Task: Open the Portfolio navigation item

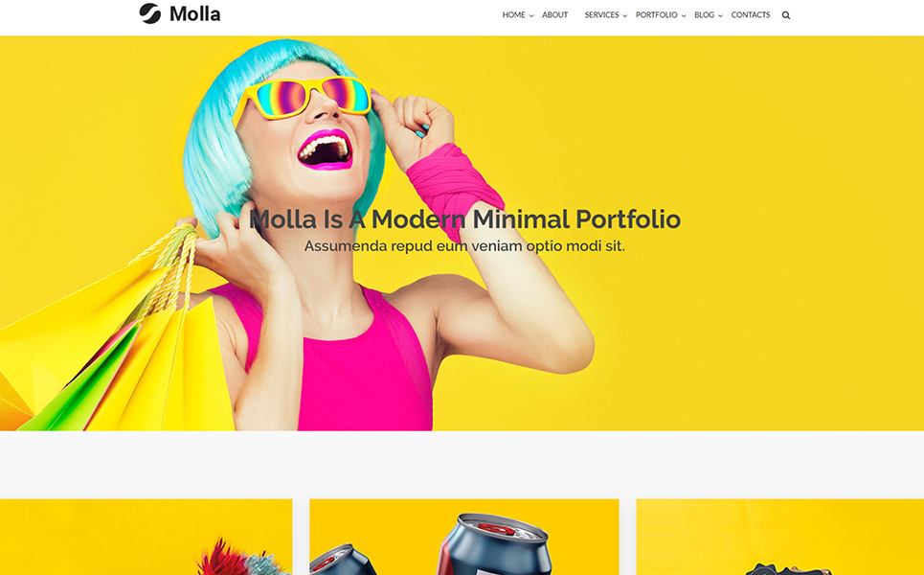Action: (657, 14)
